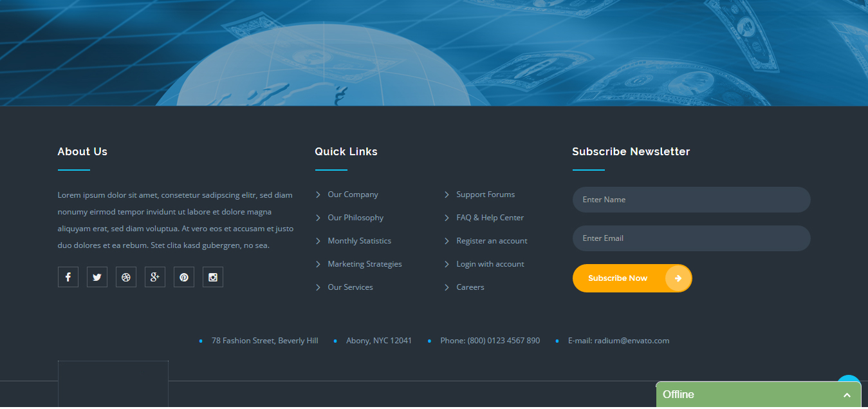Screen dimensions: 868x409
Task: Click the arrow icon on Subscribe button
Action: [x=678, y=278]
